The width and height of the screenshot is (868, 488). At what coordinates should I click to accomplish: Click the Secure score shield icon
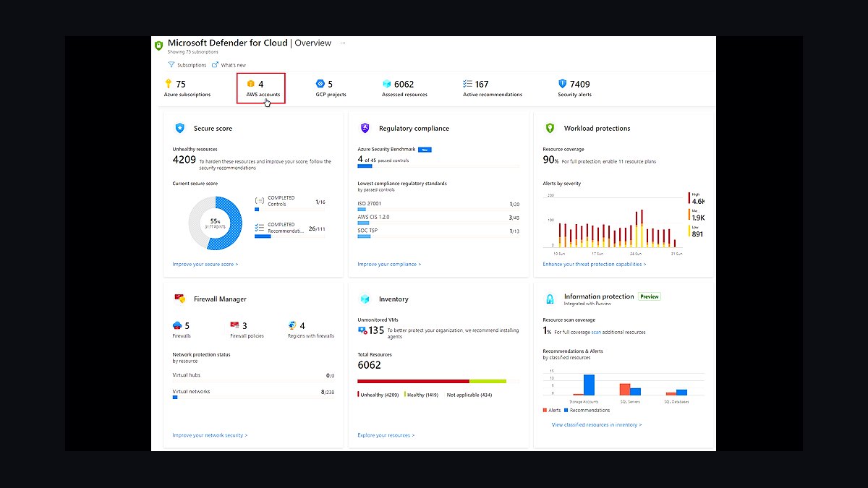[x=179, y=128]
